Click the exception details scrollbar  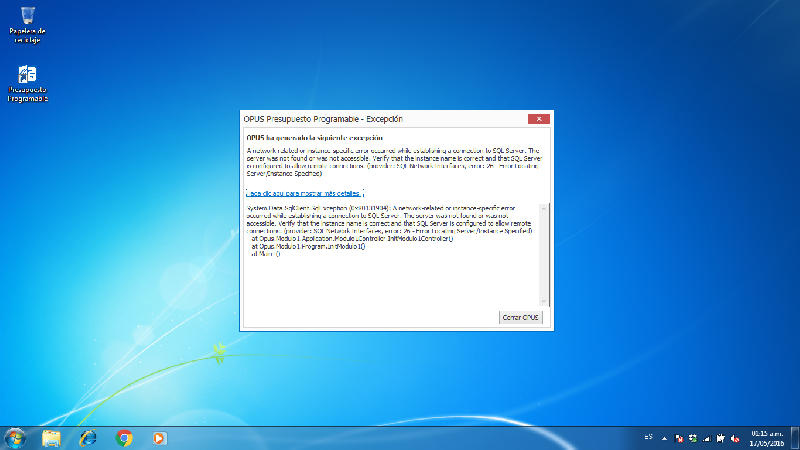[x=546, y=255]
